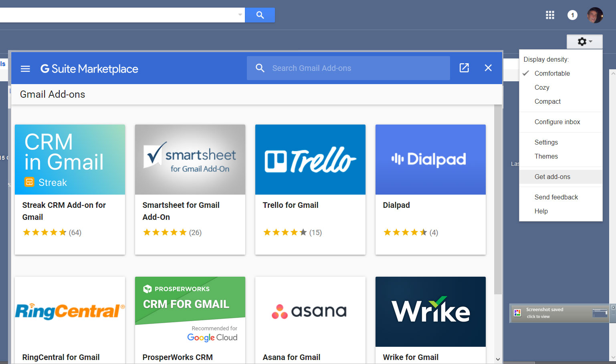This screenshot has width=616, height=364.
Task: View the notifications badge showing 1
Action: [572, 15]
